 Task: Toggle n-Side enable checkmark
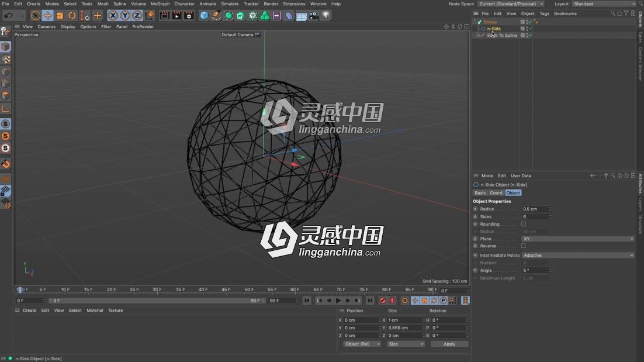pos(530,29)
